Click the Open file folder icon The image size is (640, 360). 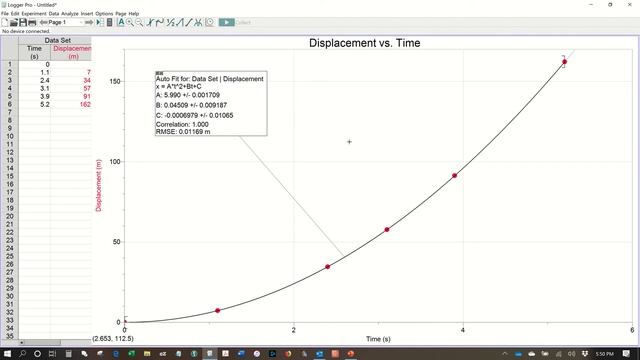(x=14, y=22)
